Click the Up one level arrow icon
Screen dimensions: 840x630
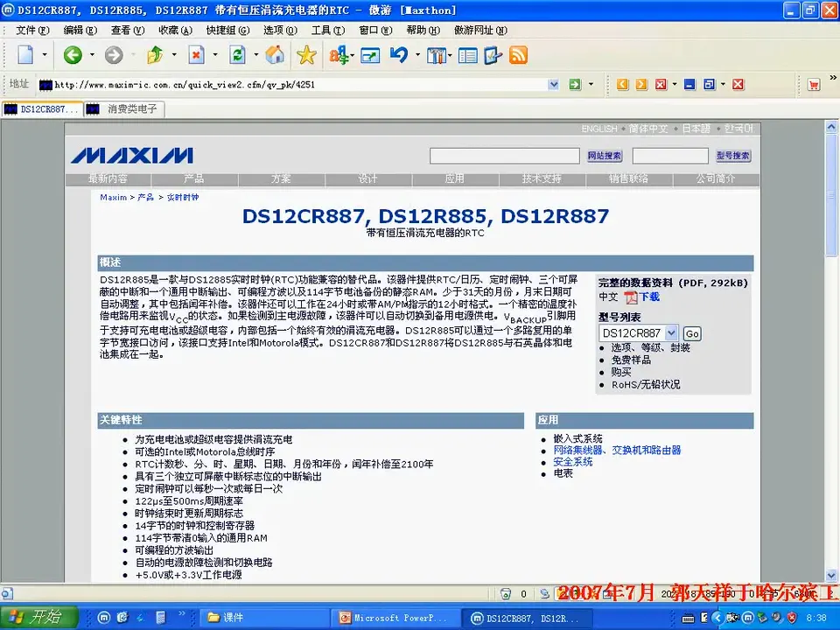click(x=155, y=54)
